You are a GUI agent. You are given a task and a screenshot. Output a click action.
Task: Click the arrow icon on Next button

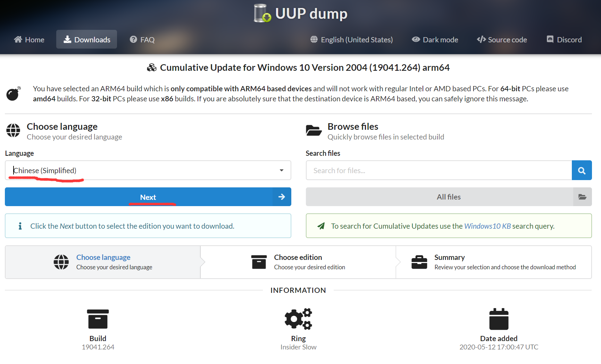point(282,197)
